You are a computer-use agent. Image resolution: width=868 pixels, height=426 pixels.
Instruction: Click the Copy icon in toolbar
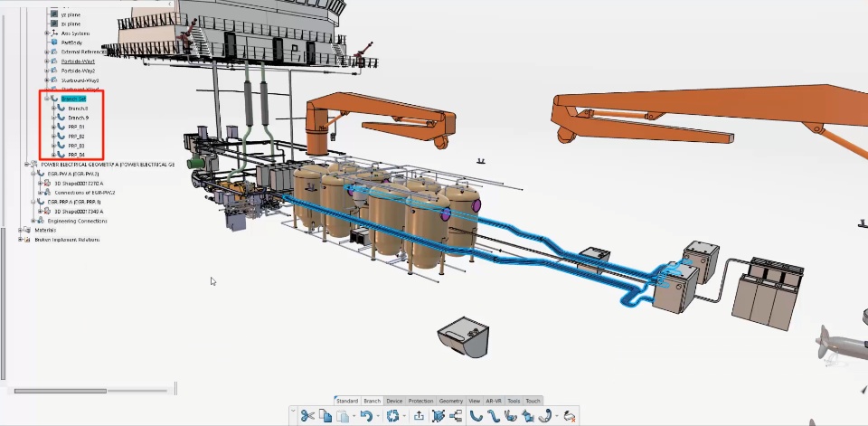[x=325, y=415]
